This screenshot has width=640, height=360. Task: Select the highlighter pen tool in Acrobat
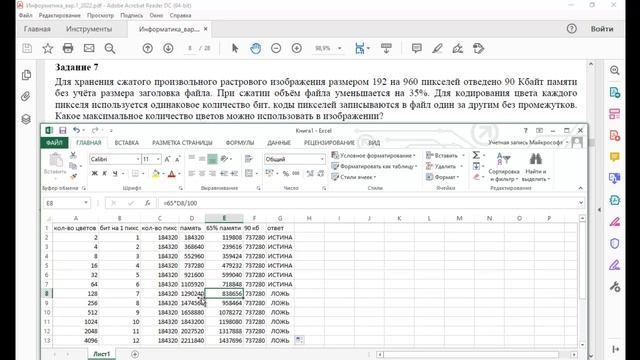(x=437, y=48)
